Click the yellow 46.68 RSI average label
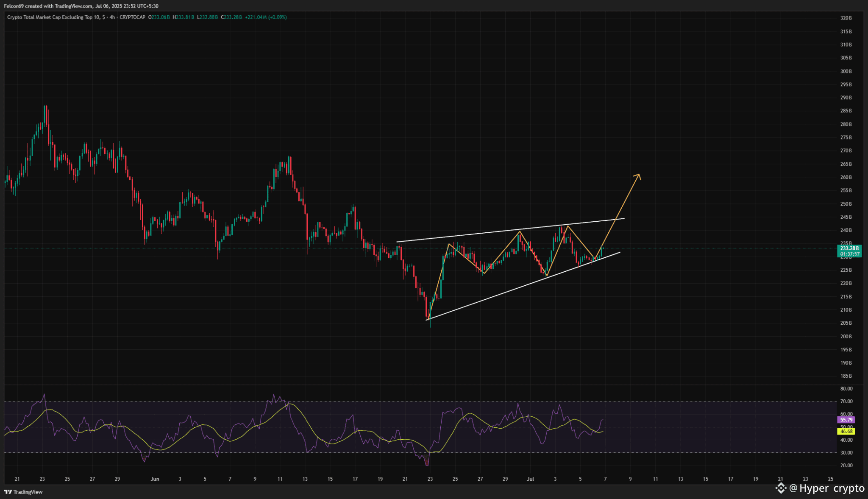Viewport: 868px width, 499px height. tap(846, 431)
